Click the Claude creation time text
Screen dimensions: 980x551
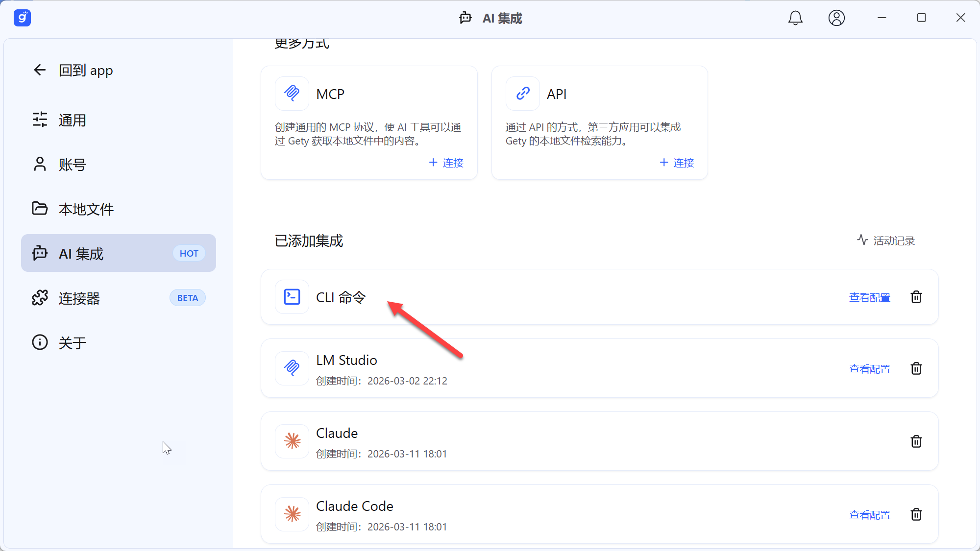[x=382, y=454]
